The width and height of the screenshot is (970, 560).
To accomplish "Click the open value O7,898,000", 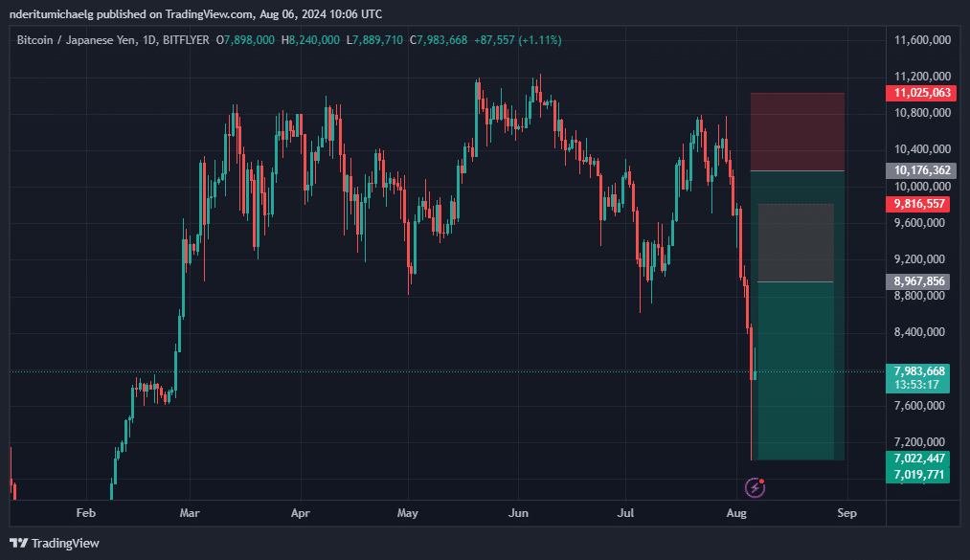I will 245,40.
